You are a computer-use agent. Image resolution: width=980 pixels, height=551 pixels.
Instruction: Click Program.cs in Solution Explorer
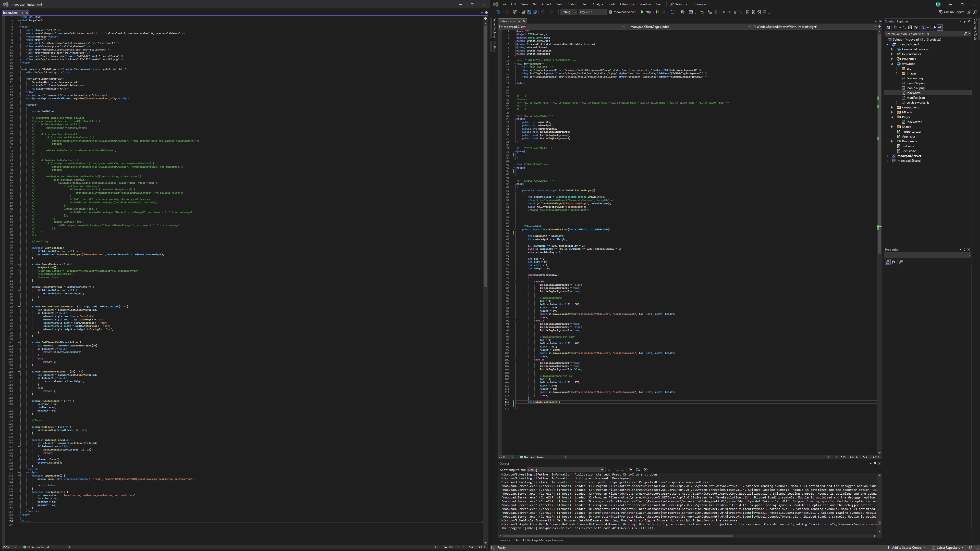[x=910, y=142]
